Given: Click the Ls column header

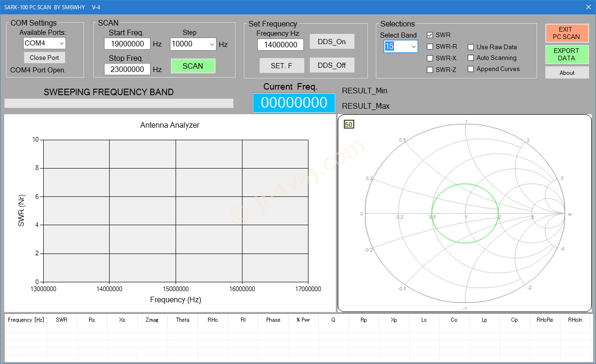Looking at the screenshot, I should [x=424, y=319].
